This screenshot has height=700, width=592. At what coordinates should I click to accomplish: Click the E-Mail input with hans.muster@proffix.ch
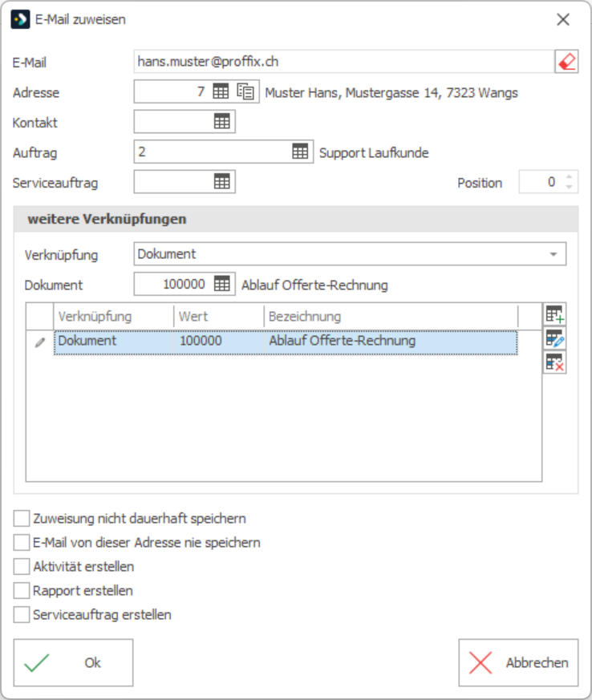click(x=344, y=61)
